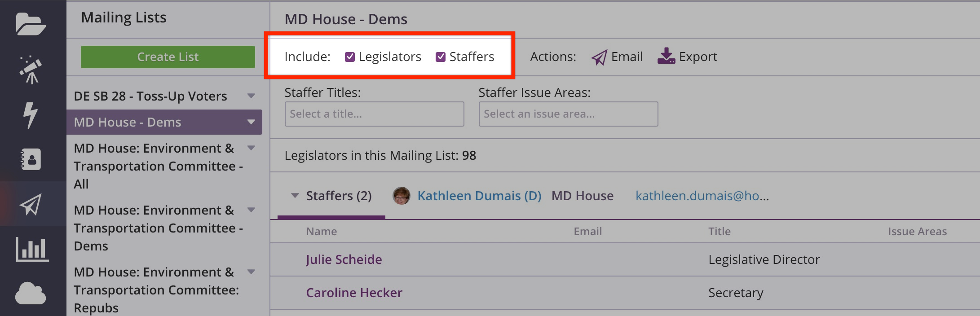Open the contacts address book icon

(x=31, y=159)
